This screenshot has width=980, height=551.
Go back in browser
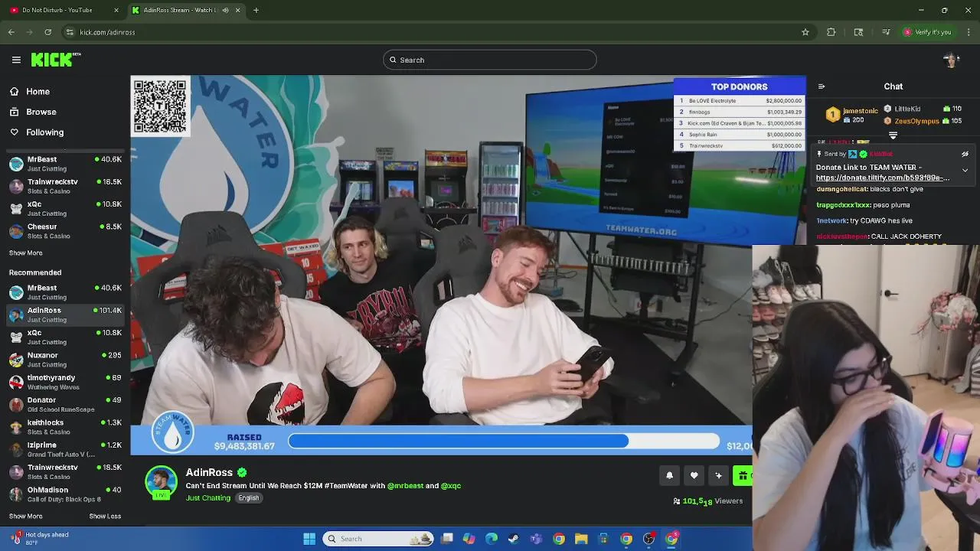pos(11,32)
